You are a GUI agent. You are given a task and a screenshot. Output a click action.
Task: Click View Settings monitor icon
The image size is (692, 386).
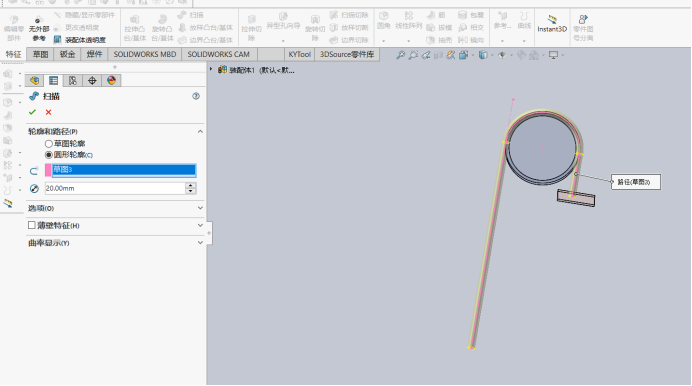[x=553, y=55]
